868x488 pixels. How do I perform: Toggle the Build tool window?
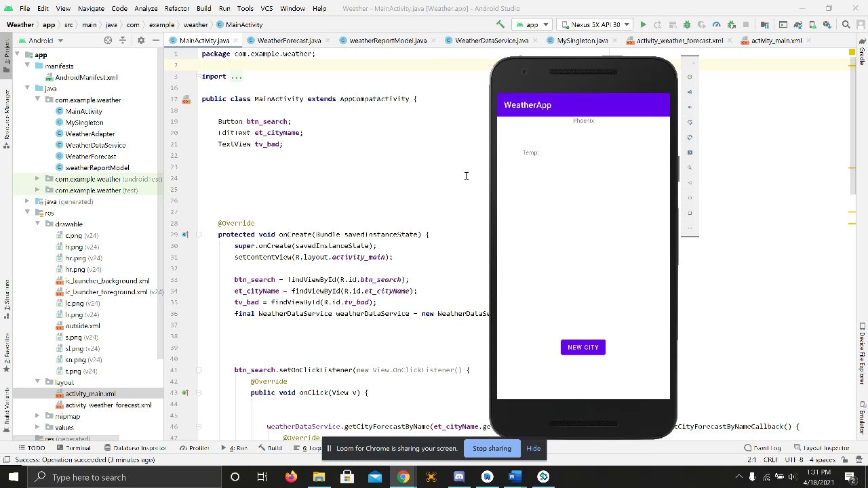click(x=270, y=448)
